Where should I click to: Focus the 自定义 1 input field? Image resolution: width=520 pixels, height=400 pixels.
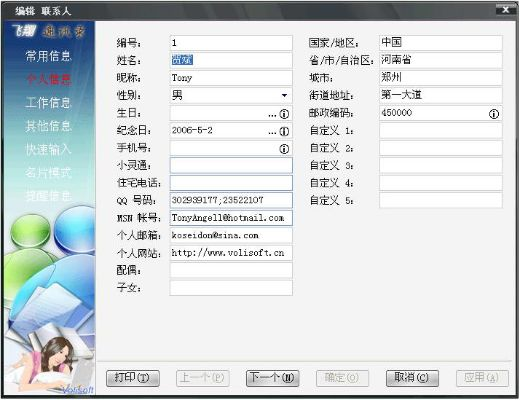pos(441,131)
